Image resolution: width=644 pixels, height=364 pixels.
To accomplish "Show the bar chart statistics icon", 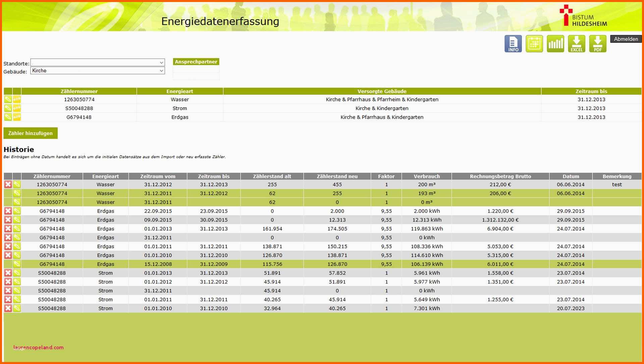I will (555, 44).
